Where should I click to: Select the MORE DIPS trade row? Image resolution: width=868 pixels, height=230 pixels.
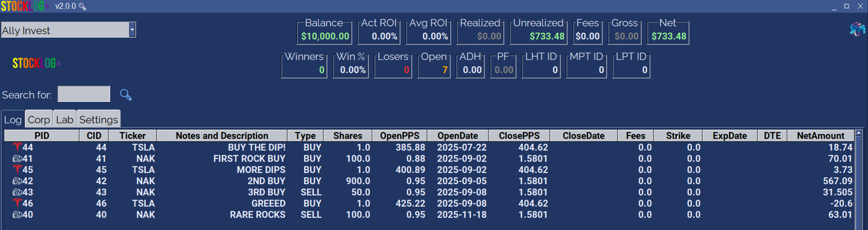(x=261, y=170)
